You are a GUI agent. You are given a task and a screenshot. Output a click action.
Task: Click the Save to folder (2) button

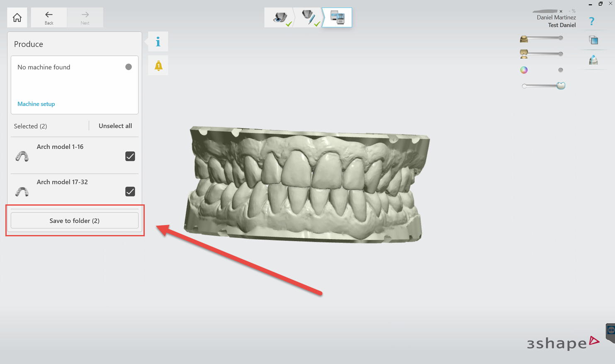pyautogui.click(x=74, y=220)
